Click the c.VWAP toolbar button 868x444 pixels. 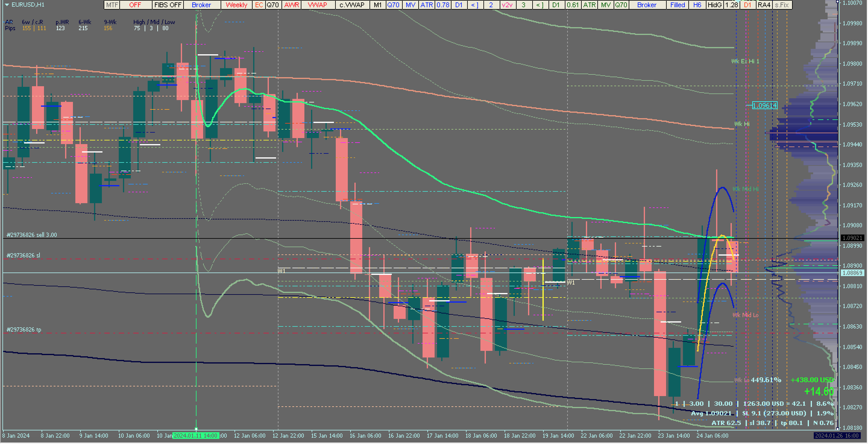point(352,5)
